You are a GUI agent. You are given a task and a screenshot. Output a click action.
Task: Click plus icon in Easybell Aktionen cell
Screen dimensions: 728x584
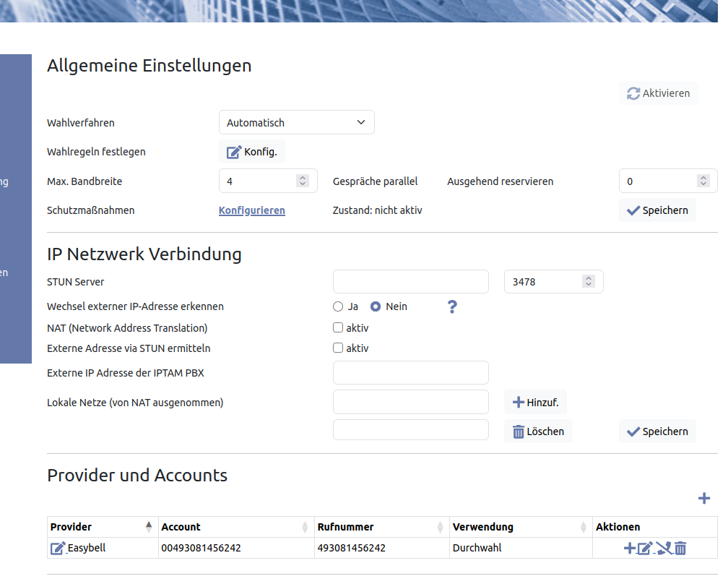point(629,549)
